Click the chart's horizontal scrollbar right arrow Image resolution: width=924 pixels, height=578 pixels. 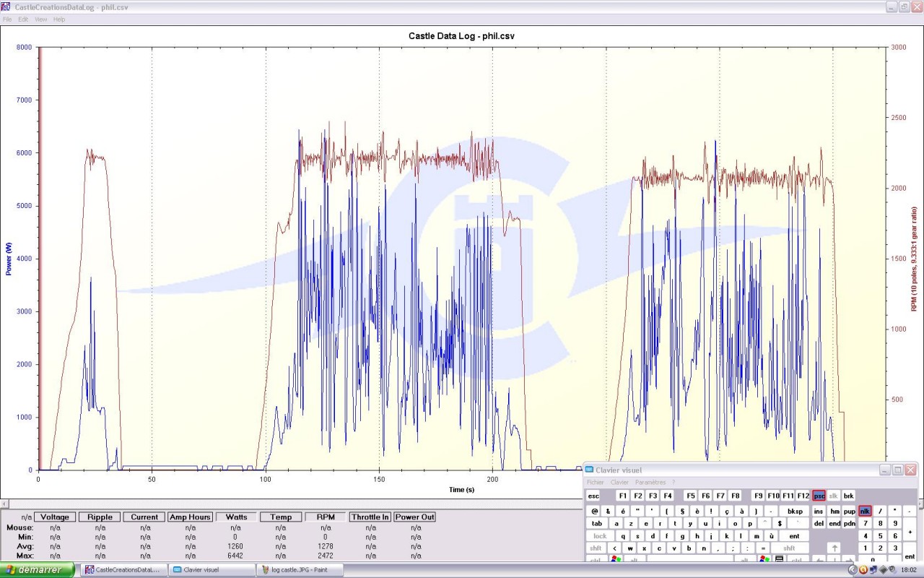pos(920,504)
